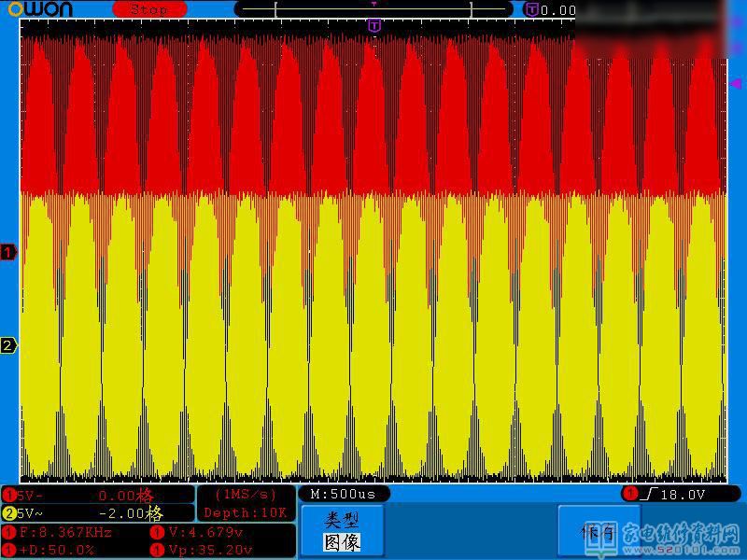Screen dimensions: 747x560
Task: Click the red trigger source badge beside 18.0V
Action: (x=631, y=494)
